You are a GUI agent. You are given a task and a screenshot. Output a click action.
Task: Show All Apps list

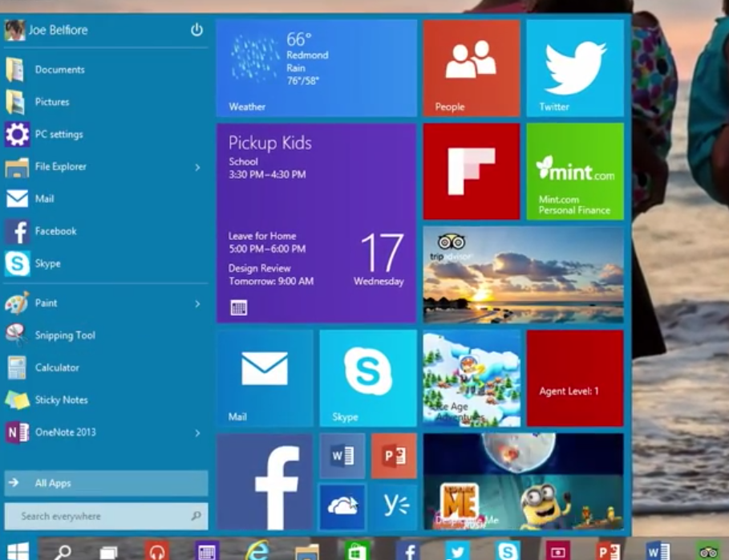pos(106,483)
